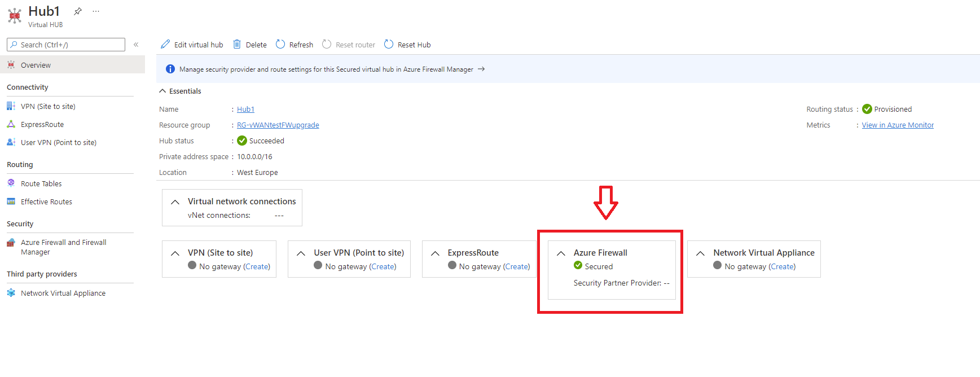Collapse the Azure Firewall card chevron
The height and width of the screenshot is (377, 980).
click(561, 253)
